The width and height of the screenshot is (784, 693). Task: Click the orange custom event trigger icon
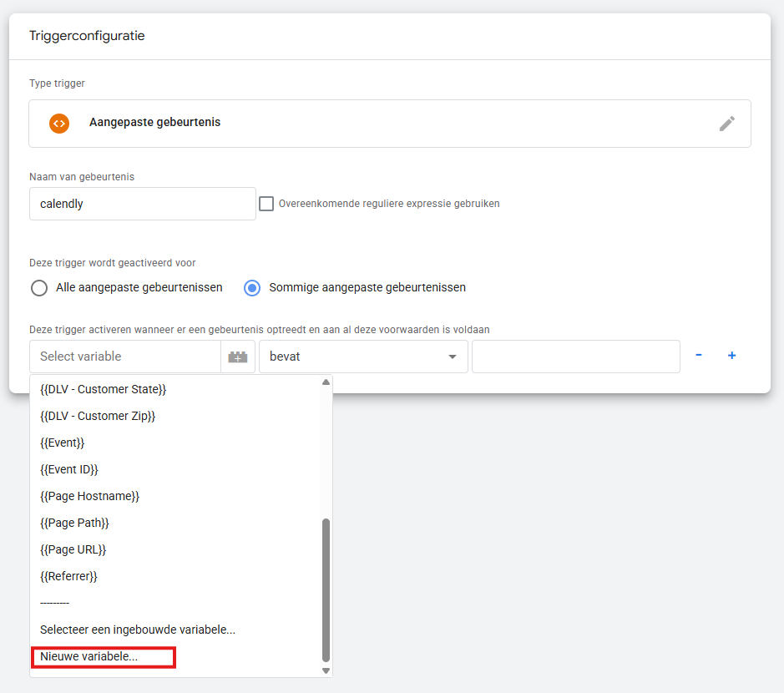point(58,124)
